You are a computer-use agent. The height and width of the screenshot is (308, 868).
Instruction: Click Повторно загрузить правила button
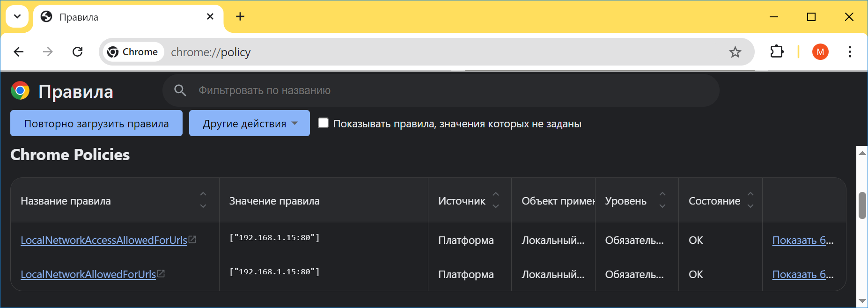[96, 124]
